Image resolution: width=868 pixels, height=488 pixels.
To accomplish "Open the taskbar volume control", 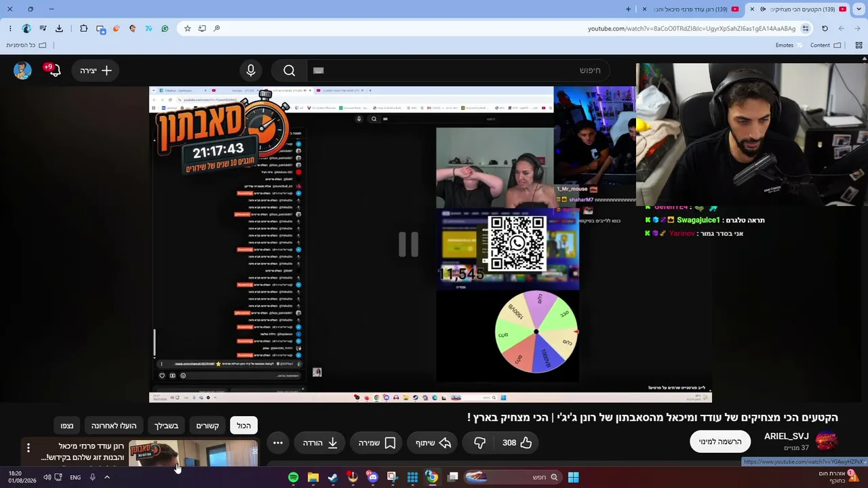I will click(x=47, y=477).
